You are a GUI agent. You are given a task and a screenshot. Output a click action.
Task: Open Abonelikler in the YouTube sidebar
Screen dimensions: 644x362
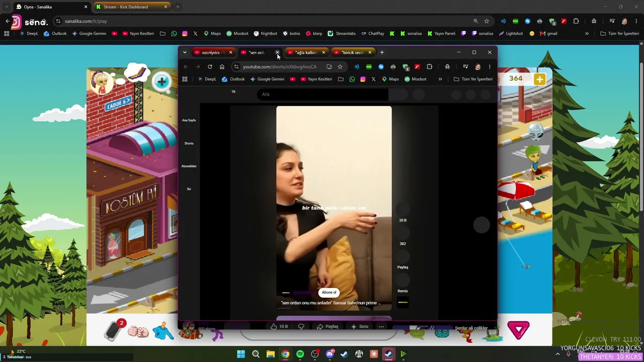pos(189,166)
